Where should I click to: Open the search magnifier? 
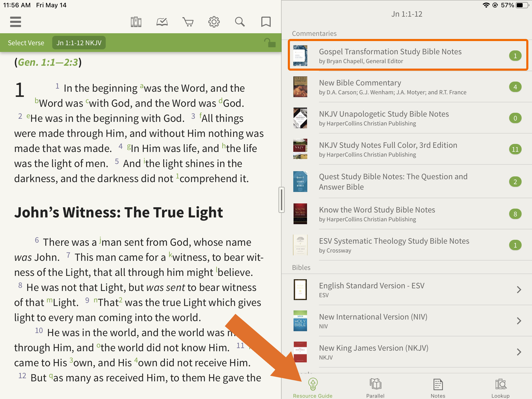tap(240, 22)
